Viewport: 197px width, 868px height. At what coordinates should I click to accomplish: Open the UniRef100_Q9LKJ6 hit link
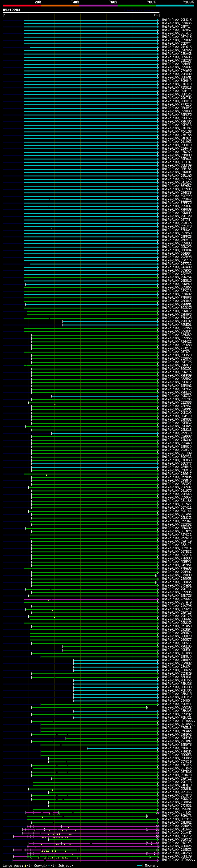coord(177,20)
